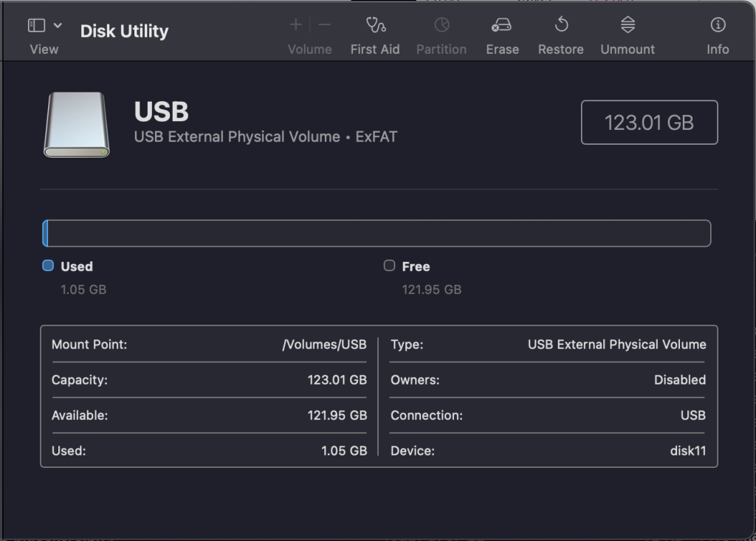756x541 pixels.
Task: Click the blue Used legend swatch
Action: [x=48, y=266]
